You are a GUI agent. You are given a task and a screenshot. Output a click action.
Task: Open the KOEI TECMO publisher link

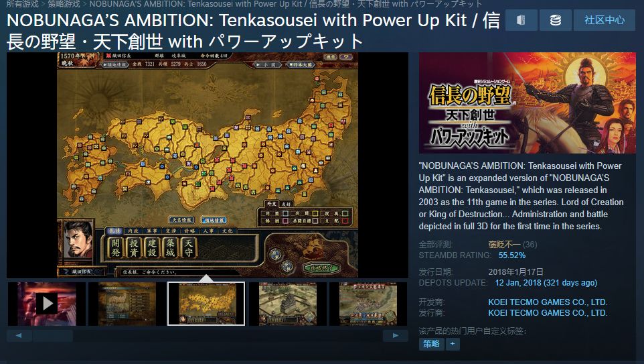[x=548, y=312]
